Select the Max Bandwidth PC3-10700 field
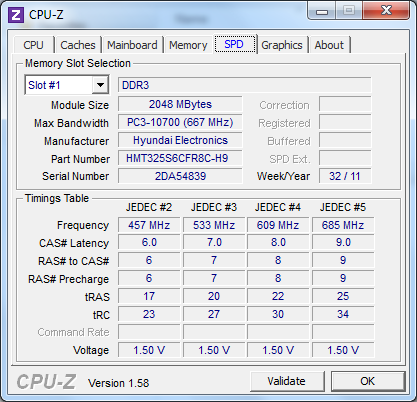The width and height of the screenshot is (417, 402). 180,122
